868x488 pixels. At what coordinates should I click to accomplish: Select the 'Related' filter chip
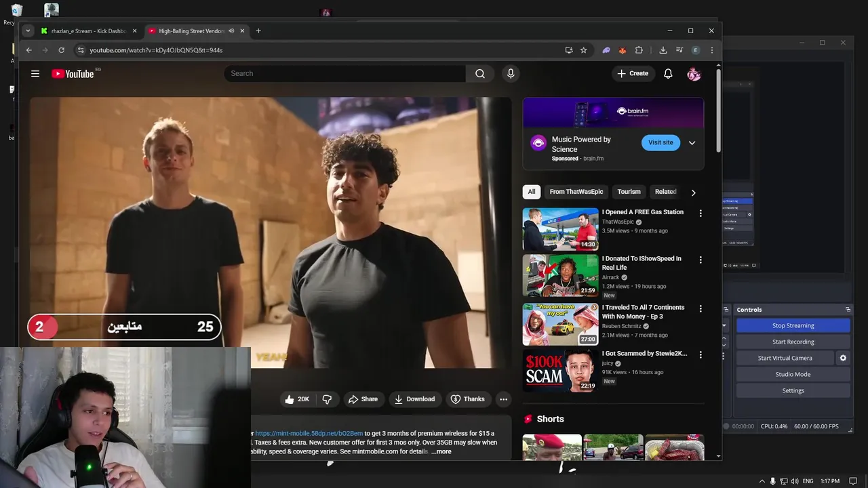(665, 192)
